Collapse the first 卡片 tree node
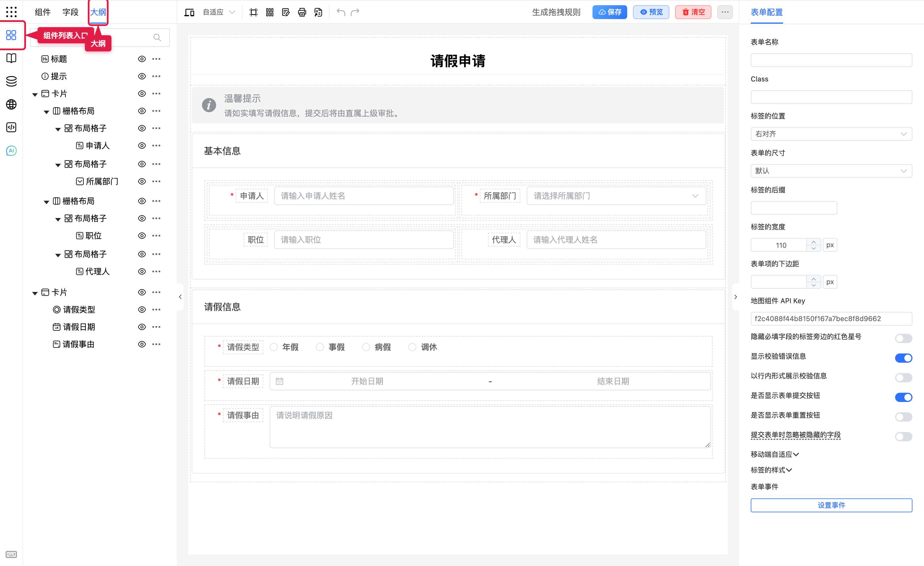This screenshot has width=924, height=566. point(35,94)
